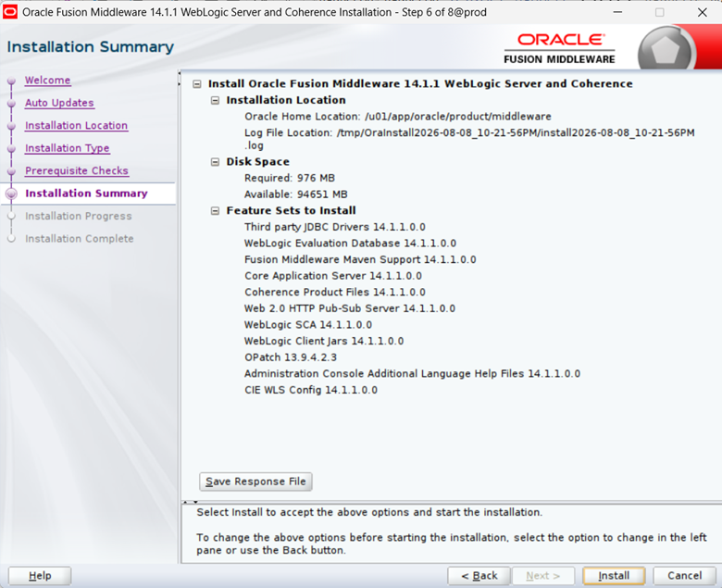The image size is (722, 588).
Task: Collapse the Install Oracle Fusion Middleware root node
Action: pyautogui.click(x=197, y=84)
